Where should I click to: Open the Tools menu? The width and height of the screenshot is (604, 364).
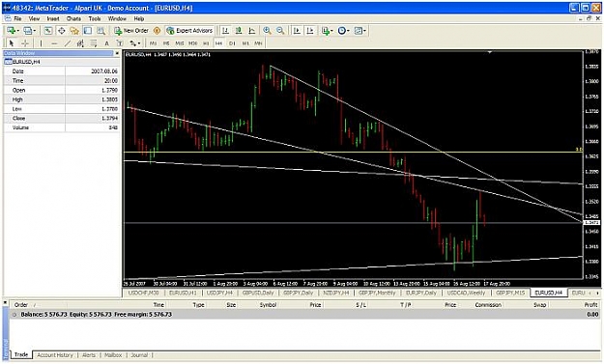[x=95, y=18]
